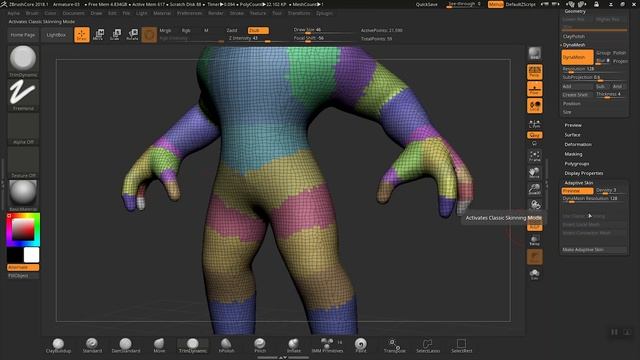Select the SelectLasso tool

click(428, 345)
